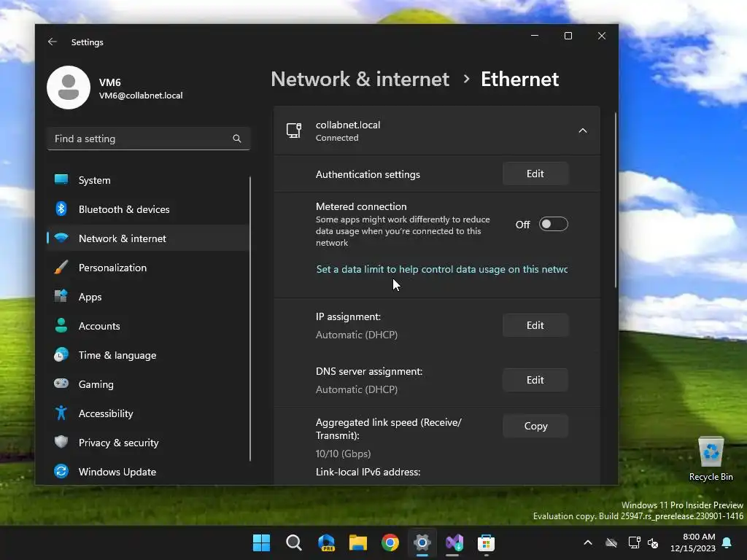This screenshot has height=560, width=747.
Task: Edit the DNS server assignment
Action: click(x=535, y=380)
